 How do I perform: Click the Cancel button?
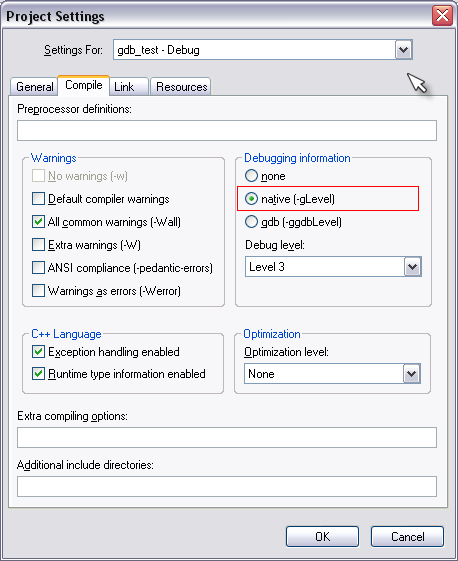pos(407,536)
